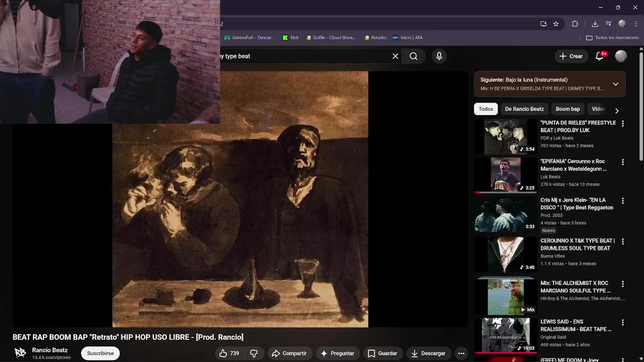Open Alchemist x Roc Marciano mix thumbnail

506,297
